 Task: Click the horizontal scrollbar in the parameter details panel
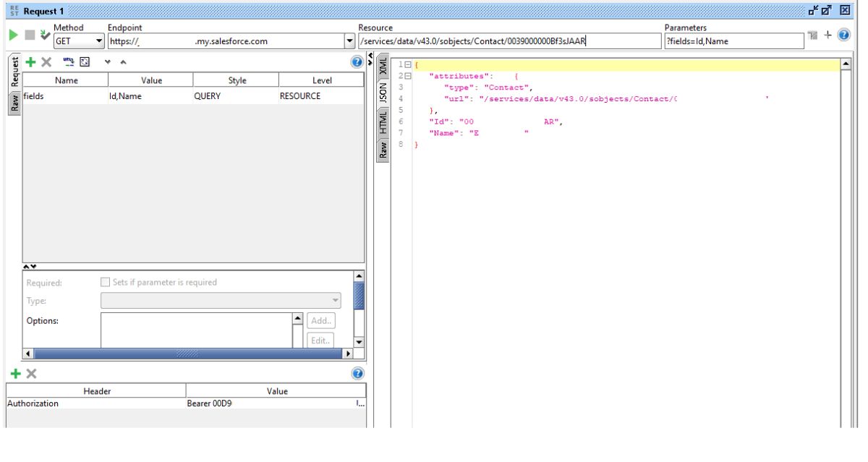click(x=188, y=354)
